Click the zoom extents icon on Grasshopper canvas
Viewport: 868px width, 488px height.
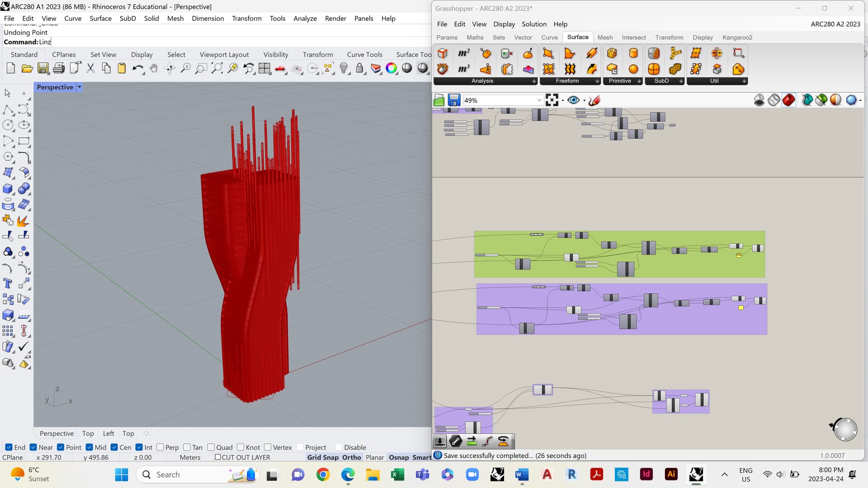point(552,100)
